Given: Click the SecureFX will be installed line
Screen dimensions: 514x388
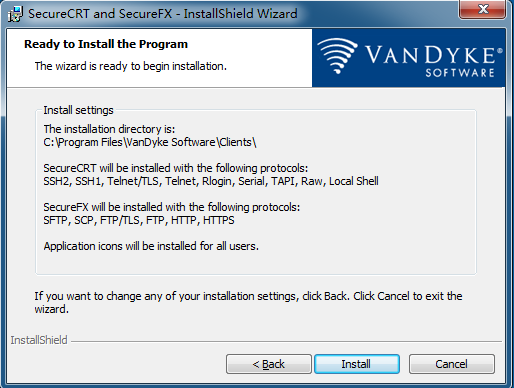Looking at the screenshot, I should (172, 207).
